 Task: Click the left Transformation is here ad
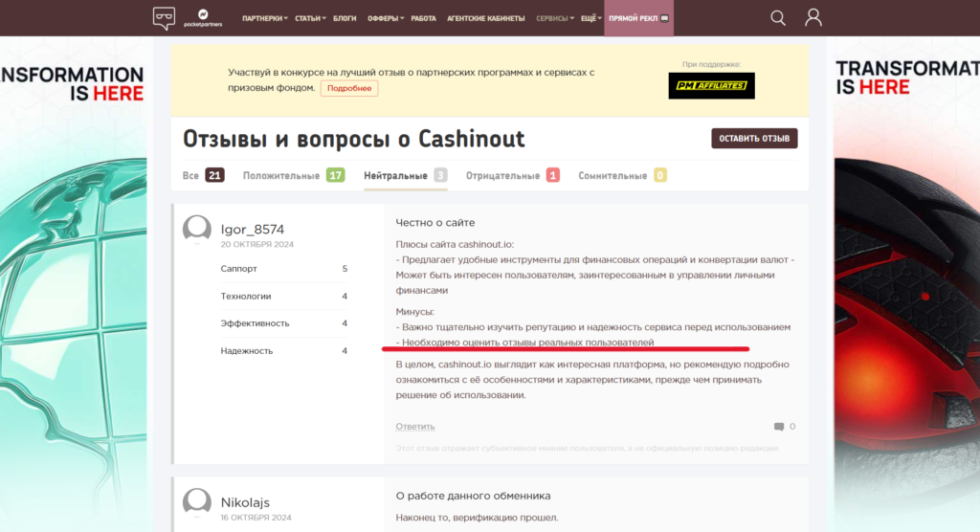click(x=73, y=284)
